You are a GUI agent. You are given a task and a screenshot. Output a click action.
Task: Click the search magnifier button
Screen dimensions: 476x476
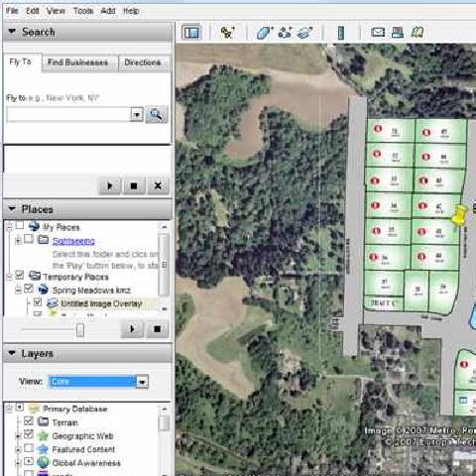(156, 115)
